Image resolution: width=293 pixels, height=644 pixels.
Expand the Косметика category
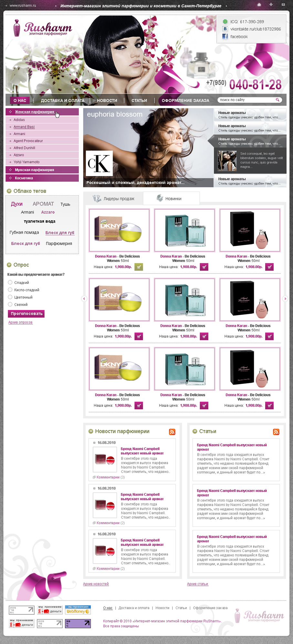(x=42, y=178)
